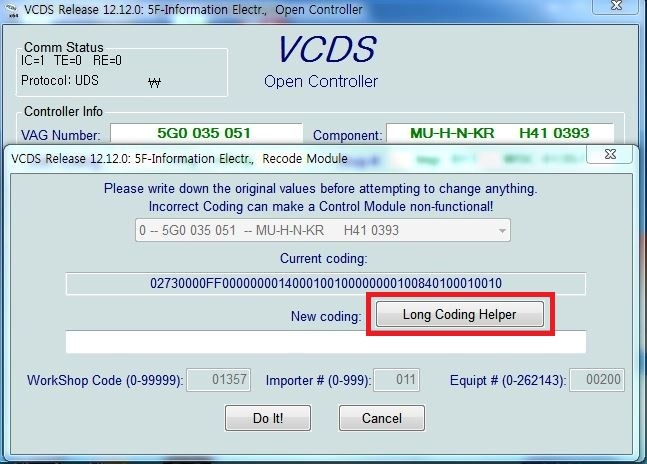The height and width of the screenshot is (464, 647).
Task: Click the 'WorkShop Code (0-99999):' label
Action: [105, 380]
